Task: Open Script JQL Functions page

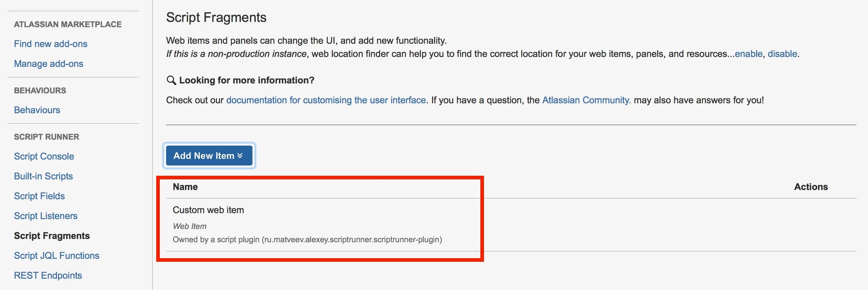Action: [56, 256]
